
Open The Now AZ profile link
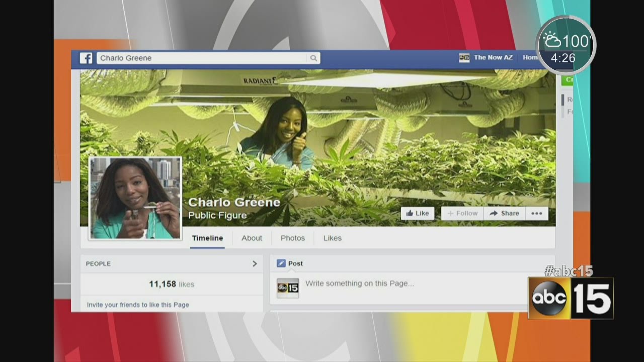(493, 58)
